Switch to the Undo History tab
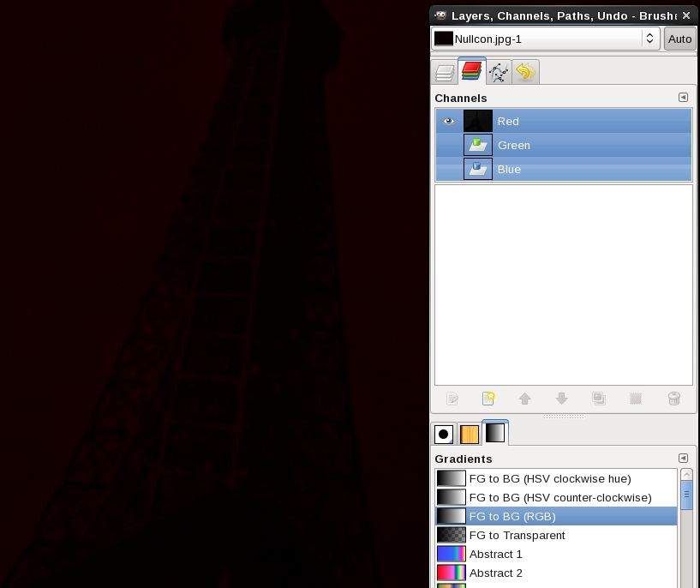 point(525,71)
